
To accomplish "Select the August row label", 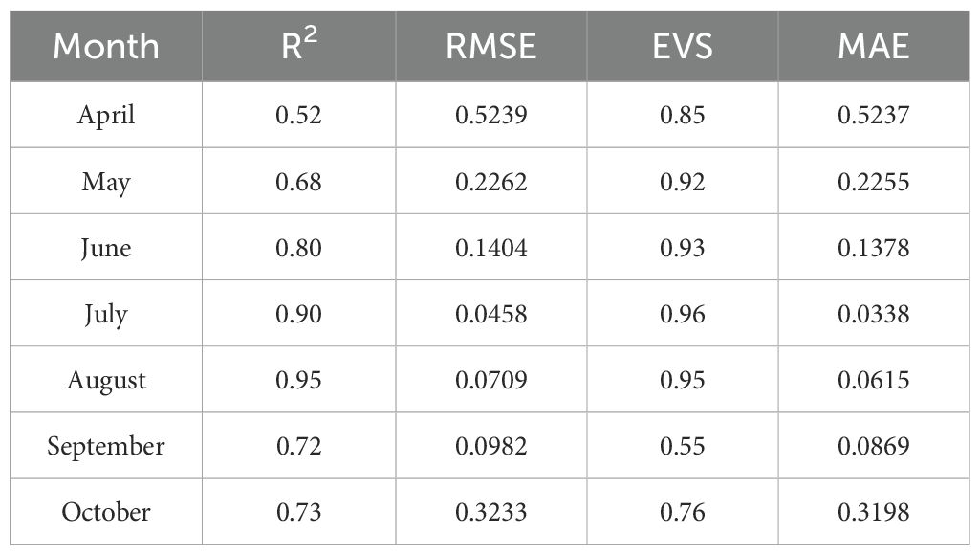I will point(106,381).
